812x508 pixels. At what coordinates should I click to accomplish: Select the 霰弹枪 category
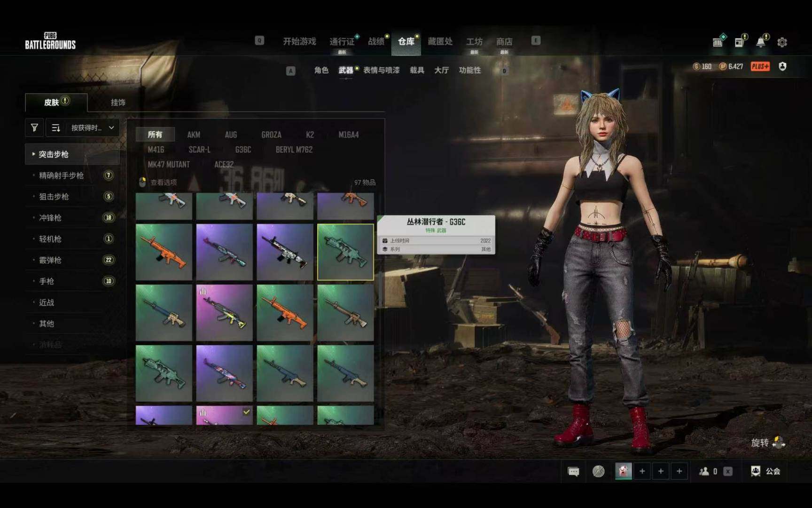tap(72, 260)
